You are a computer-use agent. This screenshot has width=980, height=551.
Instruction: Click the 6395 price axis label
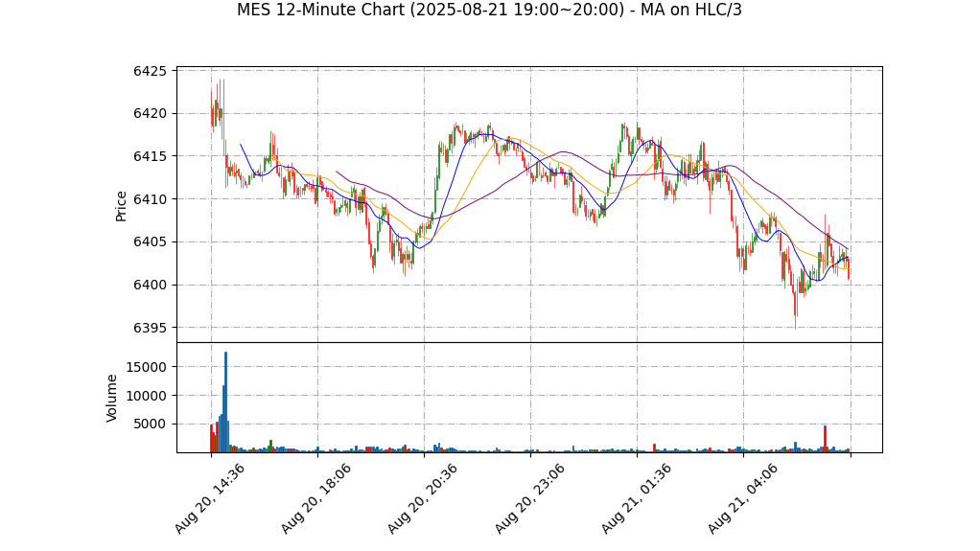pyautogui.click(x=150, y=328)
